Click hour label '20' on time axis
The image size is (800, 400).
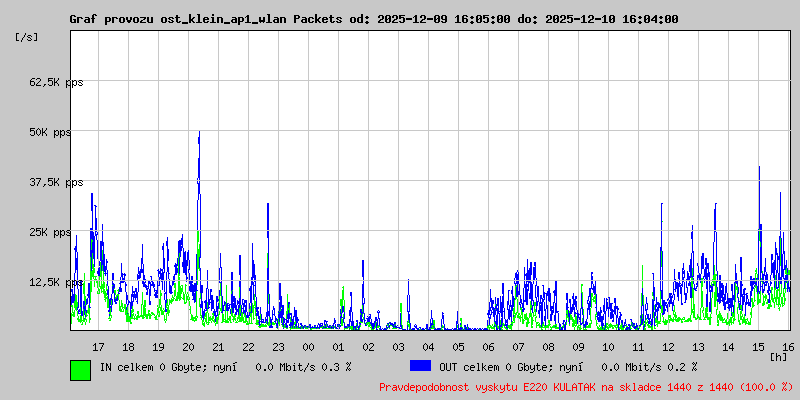tap(188, 347)
